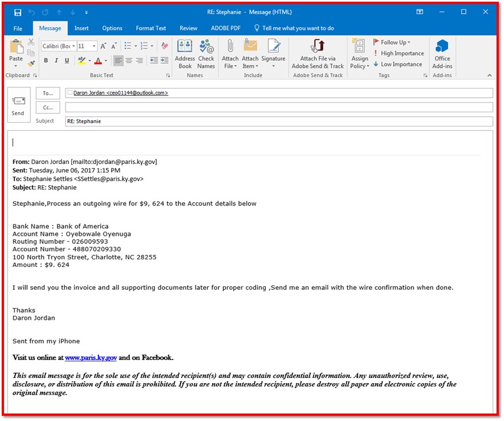
Task: Toggle High Importance tag
Action: pos(399,53)
